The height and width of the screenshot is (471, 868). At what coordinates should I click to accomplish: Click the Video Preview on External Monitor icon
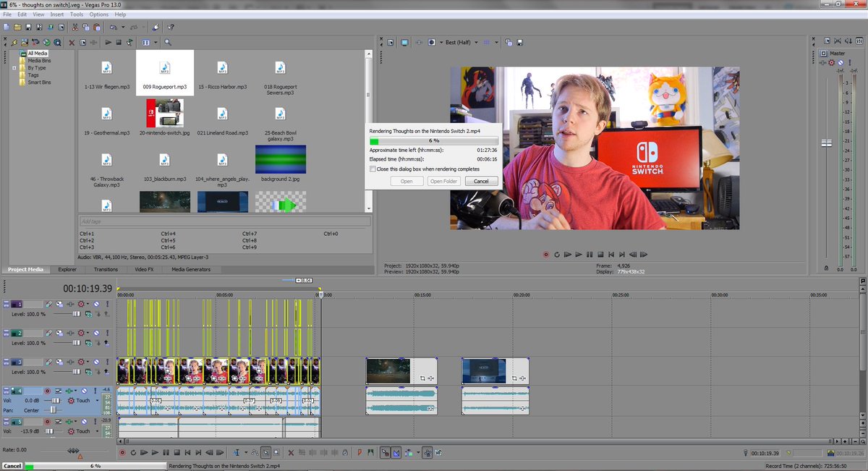[x=404, y=42]
